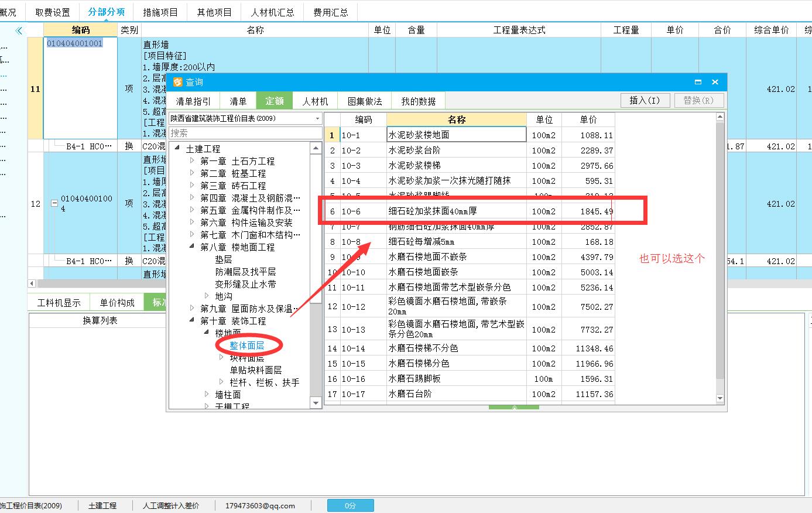Viewport: 812px width, 513px height.
Task: Click the 插入(I) button
Action: (645, 101)
